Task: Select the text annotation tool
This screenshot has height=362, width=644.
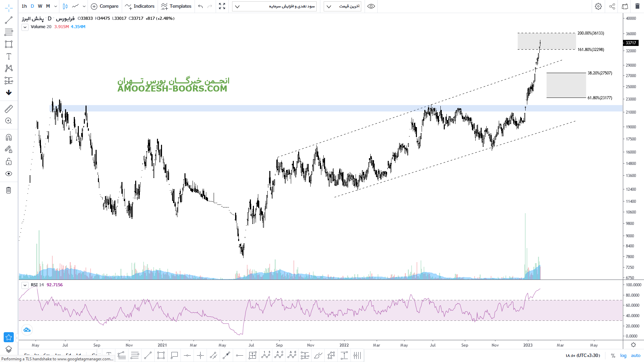Action: (9, 56)
